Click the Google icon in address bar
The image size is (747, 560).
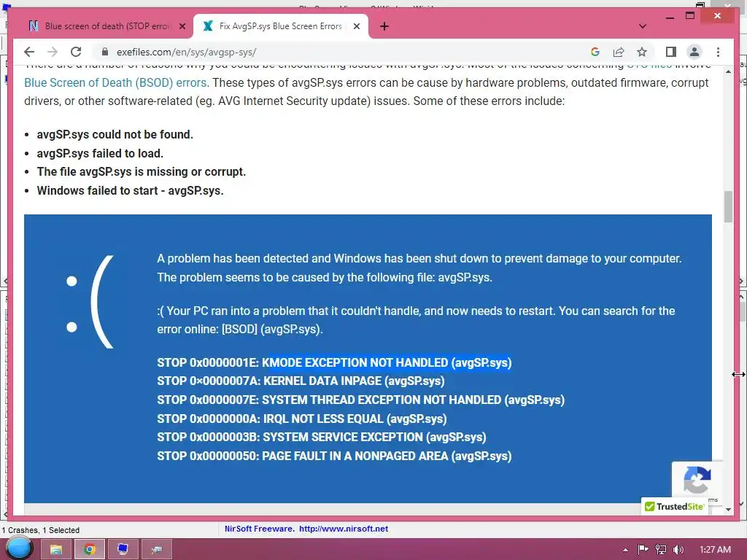(x=595, y=52)
